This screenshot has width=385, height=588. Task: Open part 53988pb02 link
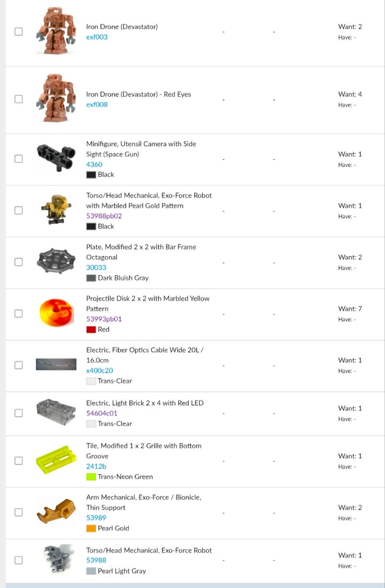pyautogui.click(x=104, y=216)
